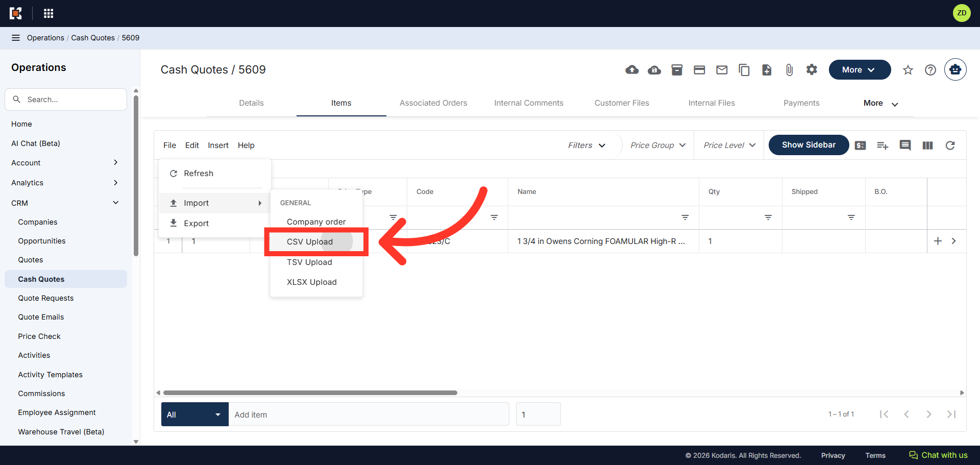Expand the Account sidebar section
This screenshot has height=465, width=980.
116,162
